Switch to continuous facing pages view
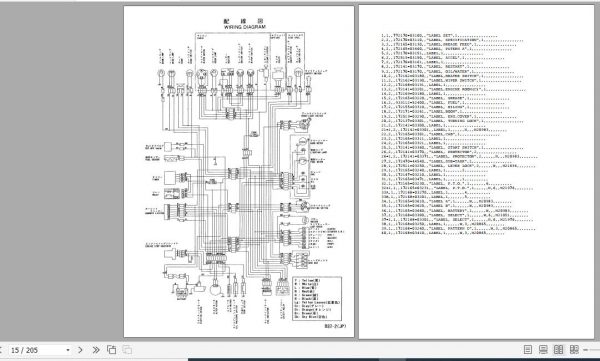The image size is (600, 361). click(x=574, y=350)
